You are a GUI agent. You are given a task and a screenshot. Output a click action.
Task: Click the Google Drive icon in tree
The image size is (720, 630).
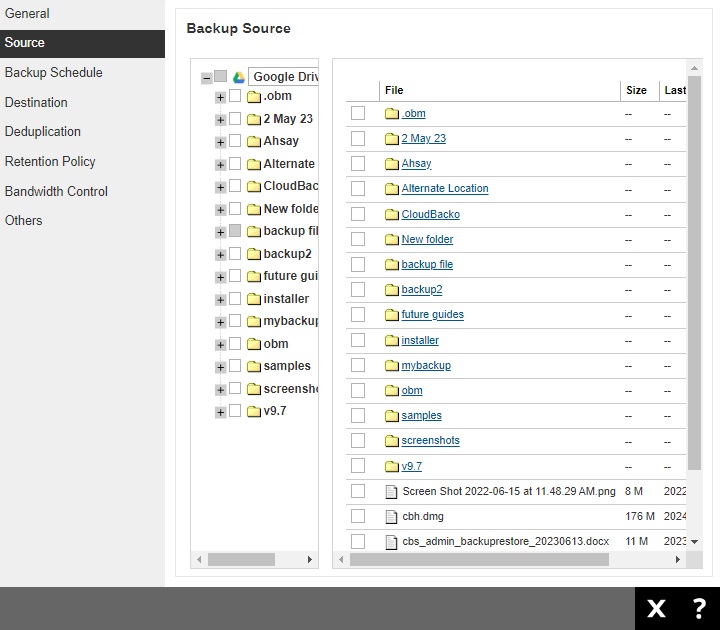238,77
